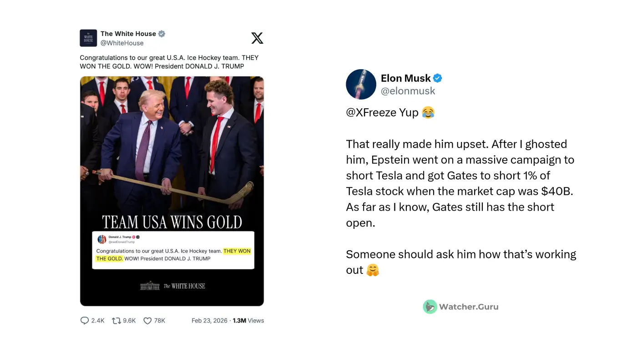Click the Watcher.Guru watermark text
The width and height of the screenshot is (637, 364).
(x=468, y=307)
